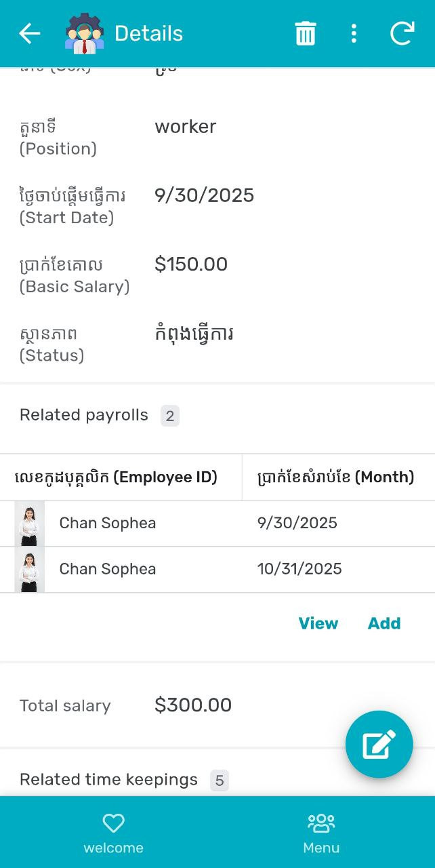
Task: Tap the floating edit button
Action: tap(379, 744)
